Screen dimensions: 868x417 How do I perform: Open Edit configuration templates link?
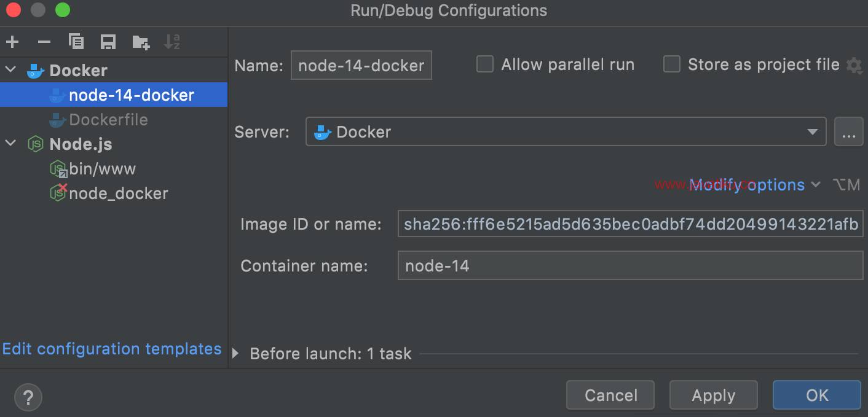point(112,349)
